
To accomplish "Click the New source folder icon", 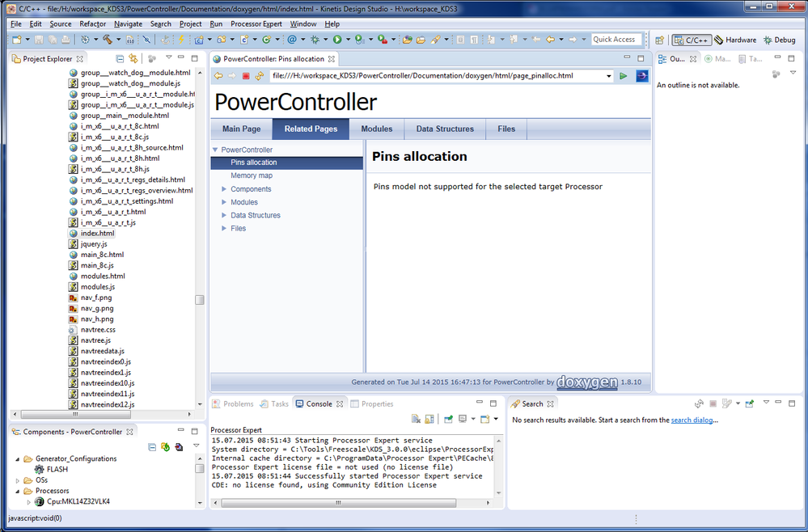I will 221,40.
